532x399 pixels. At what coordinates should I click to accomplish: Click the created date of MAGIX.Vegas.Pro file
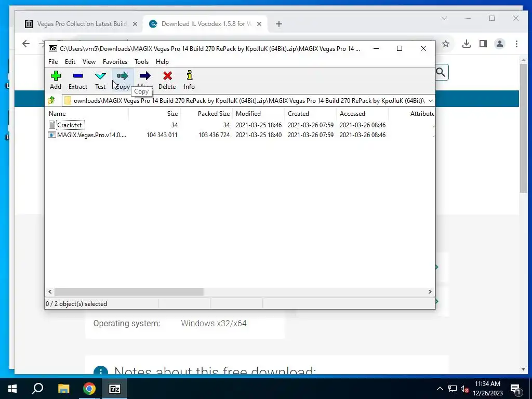pos(311,135)
